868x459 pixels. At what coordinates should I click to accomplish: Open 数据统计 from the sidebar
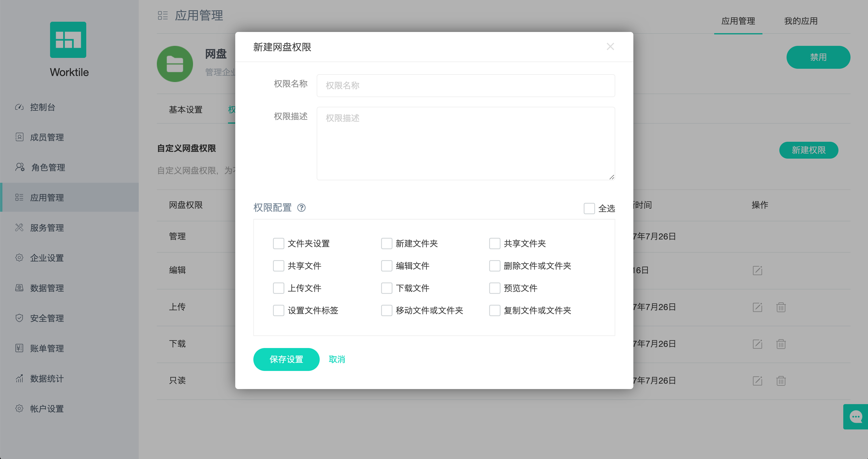point(46,379)
